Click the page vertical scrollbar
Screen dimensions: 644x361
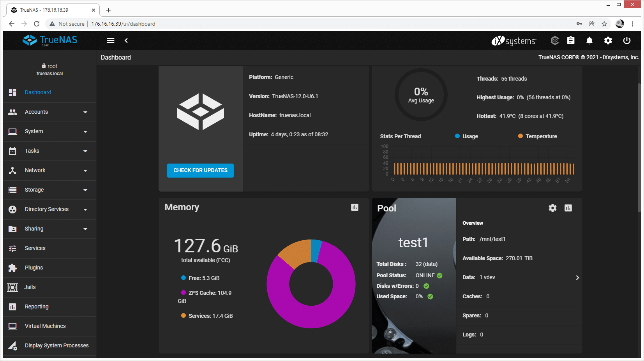coord(639,148)
